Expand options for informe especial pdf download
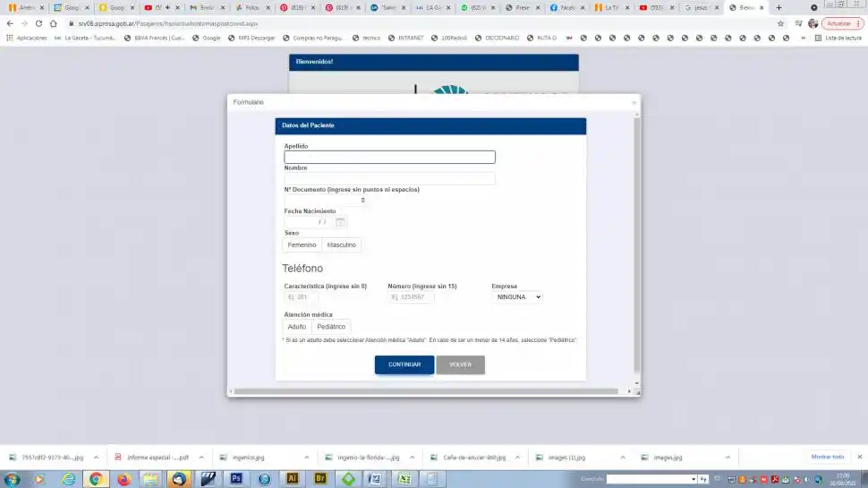868x488 pixels. pyautogui.click(x=200, y=458)
